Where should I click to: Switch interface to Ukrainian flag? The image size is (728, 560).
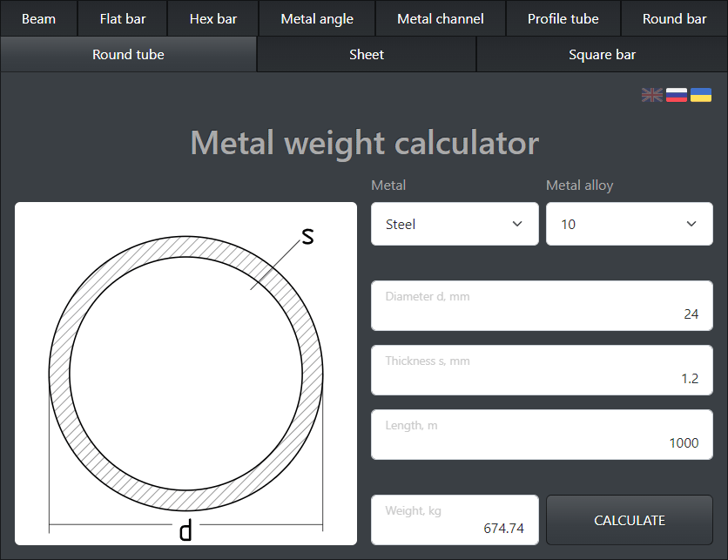pyautogui.click(x=701, y=95)
